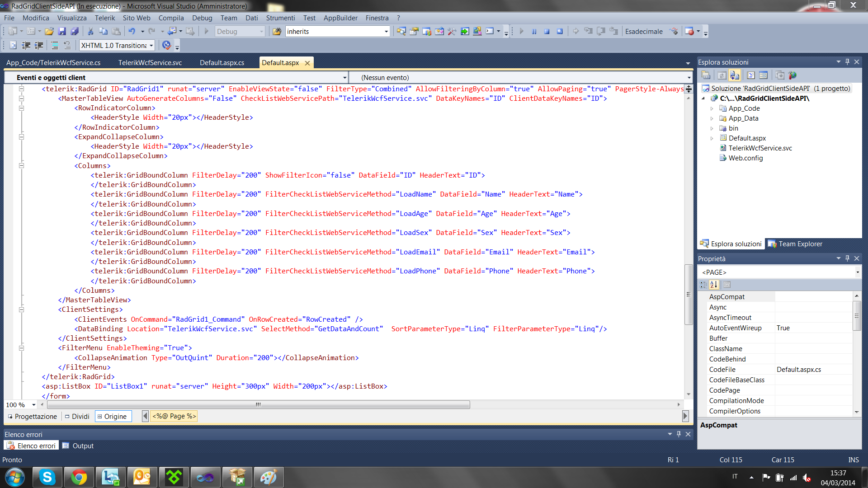Click the Copy icon in toolbar

103,31
